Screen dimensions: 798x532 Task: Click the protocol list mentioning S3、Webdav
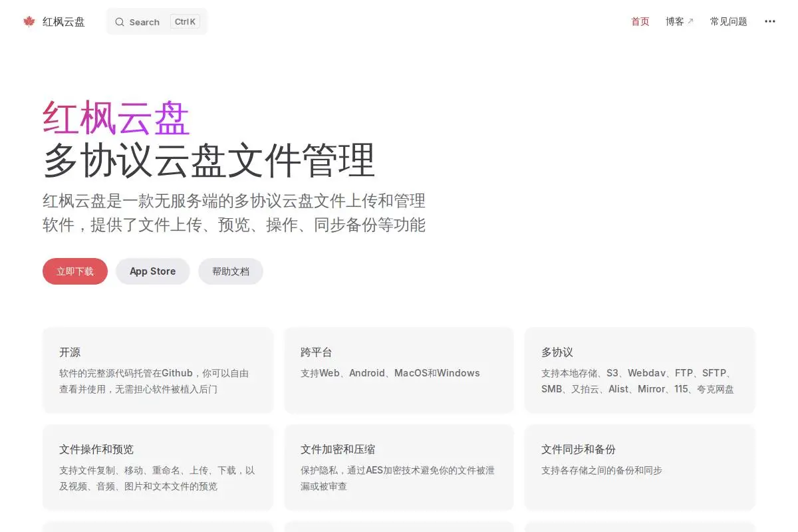click(x=638, y=381)
